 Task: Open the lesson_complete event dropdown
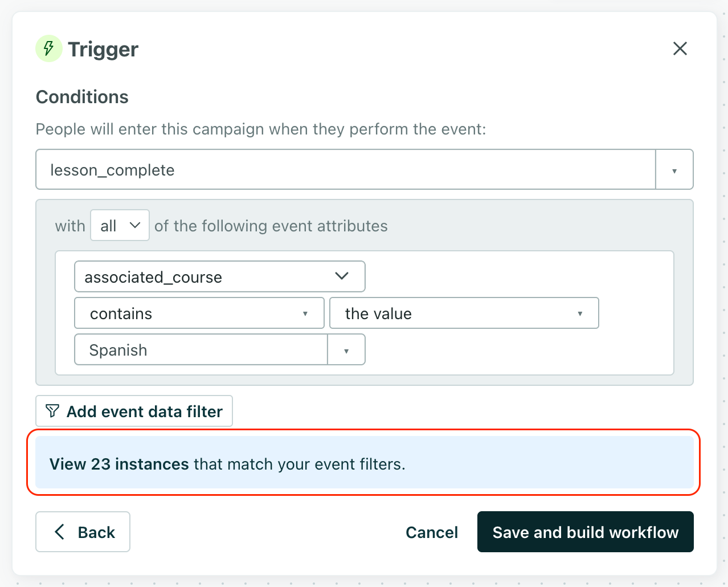[x=345, y=170]
